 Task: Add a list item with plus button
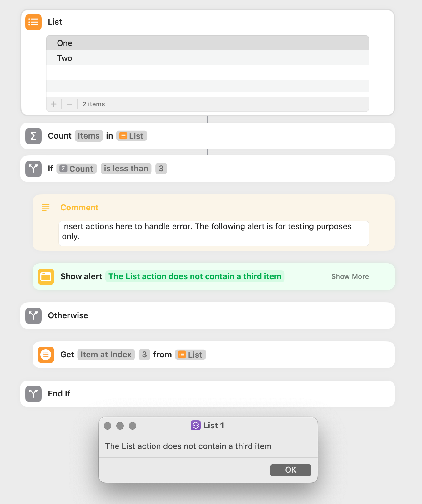pyautogui.click(x=54, y=104)
